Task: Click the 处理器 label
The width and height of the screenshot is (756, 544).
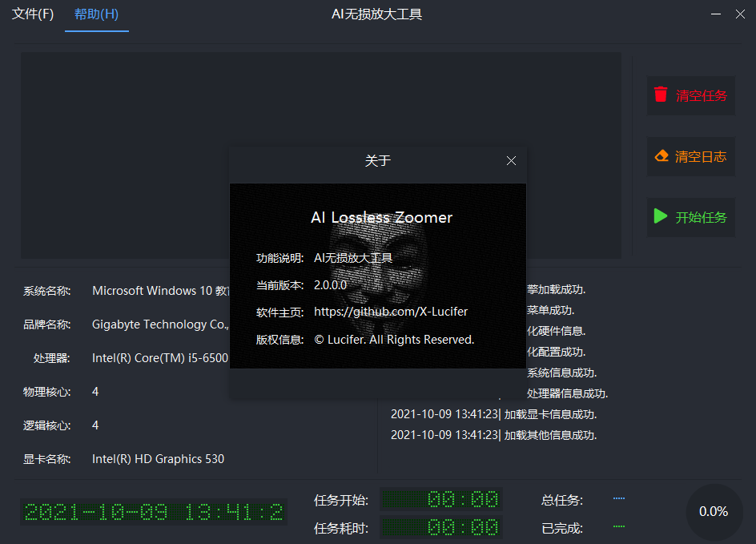Action: [51, 358]
